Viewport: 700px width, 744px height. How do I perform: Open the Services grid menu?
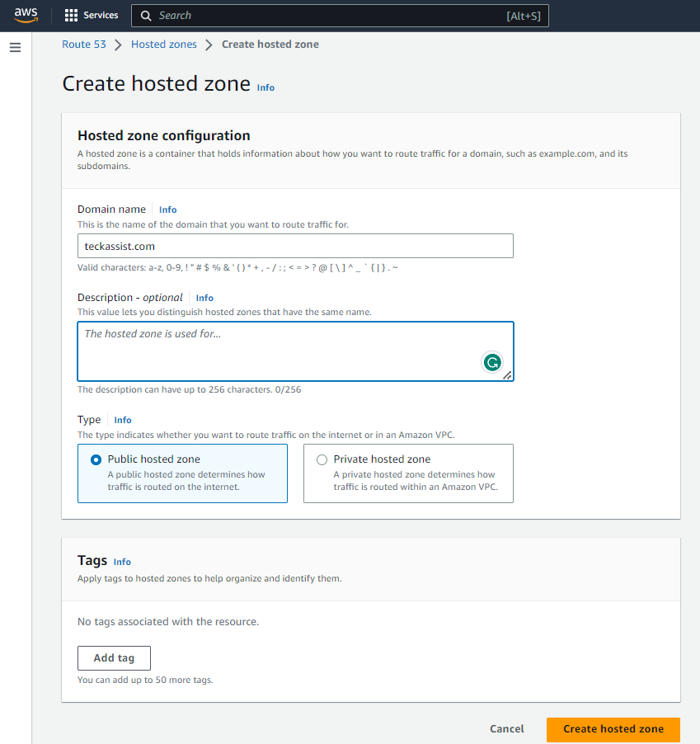[x=91, y=15]
